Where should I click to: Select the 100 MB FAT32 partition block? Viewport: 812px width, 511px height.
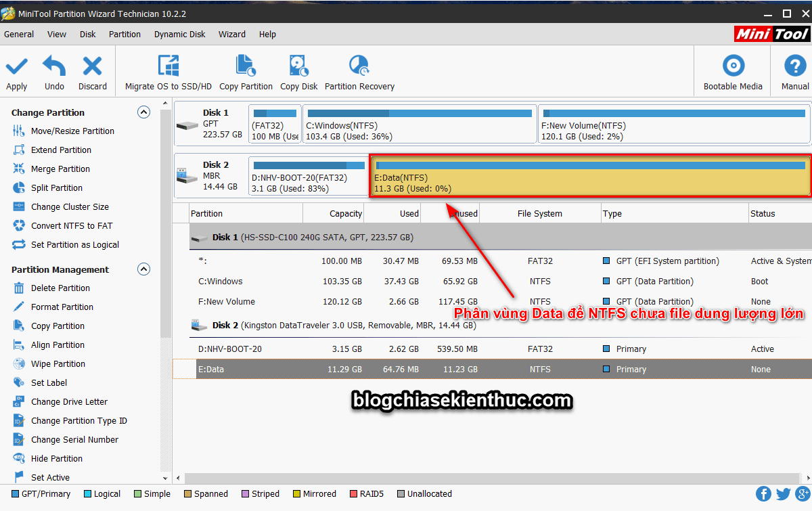coord(274,125)
